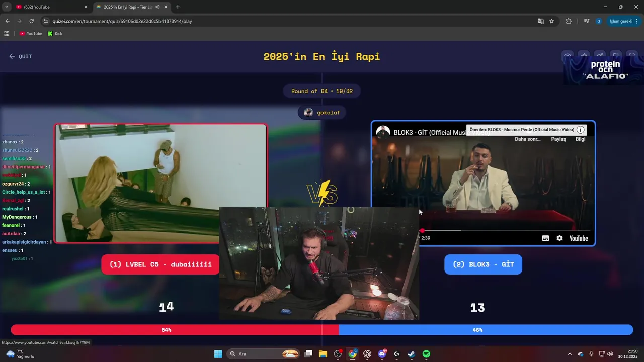Expand the hidden system tray icons
Image resolution: width=644 pixels, height=362 pixels.
point(570,354)
